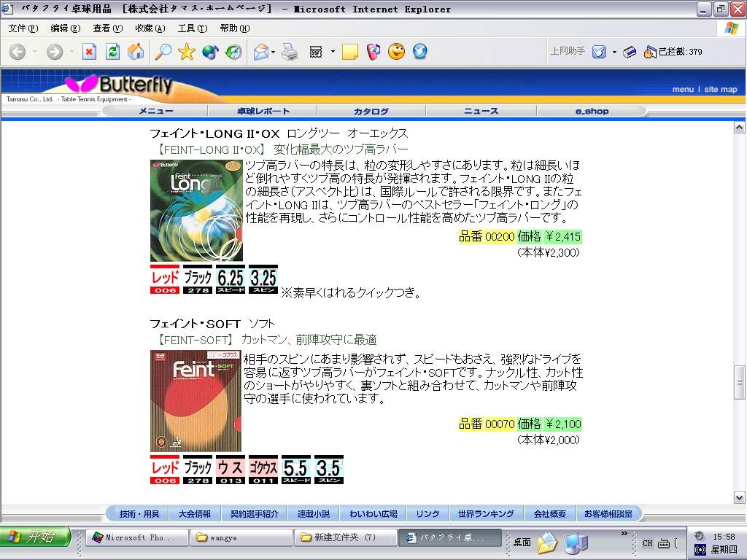This screenshot has width=747, height=560.
Task: Open the 契約選手紹介 footer link
Action: 255,514
